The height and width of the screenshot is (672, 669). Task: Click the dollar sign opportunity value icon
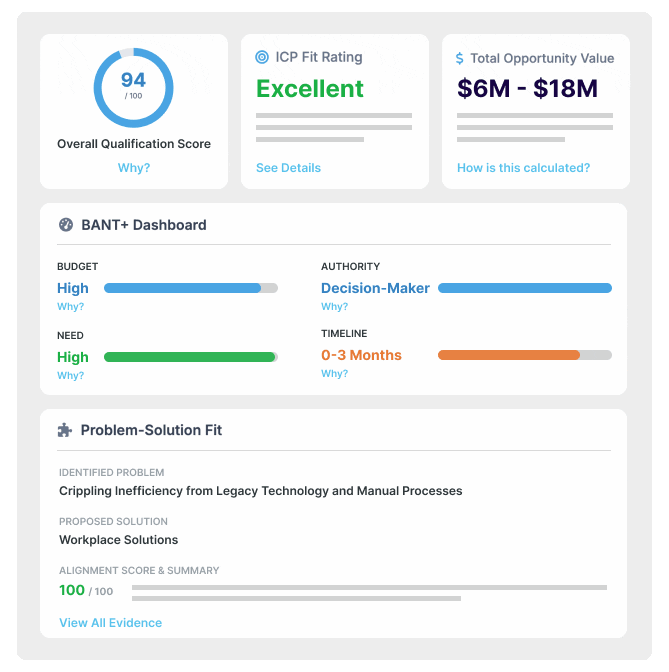pos(460,59)
